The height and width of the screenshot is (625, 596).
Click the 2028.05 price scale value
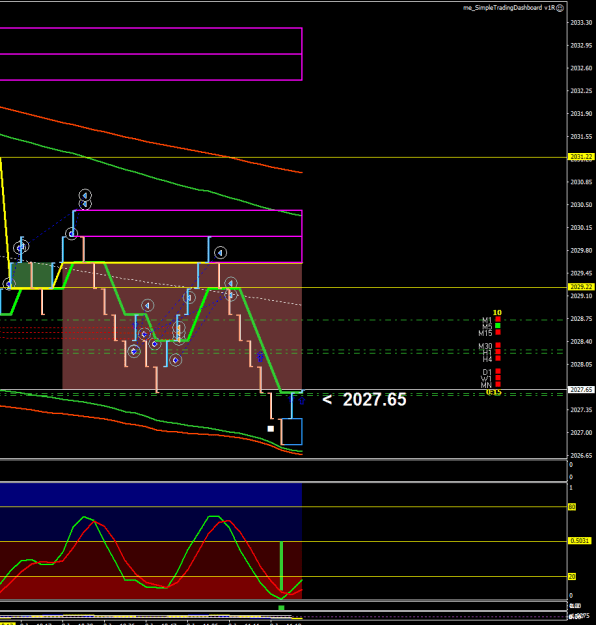point(581,364)
